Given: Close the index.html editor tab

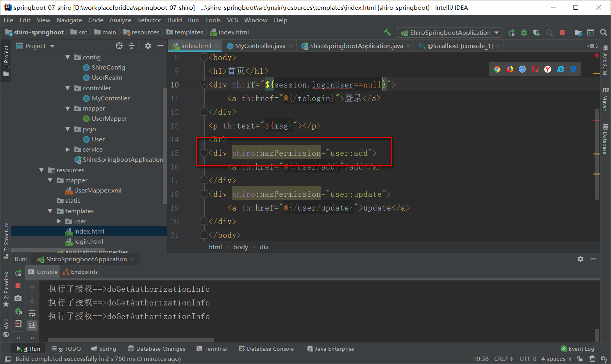Looking at the screenshot, I should (217, 46).
